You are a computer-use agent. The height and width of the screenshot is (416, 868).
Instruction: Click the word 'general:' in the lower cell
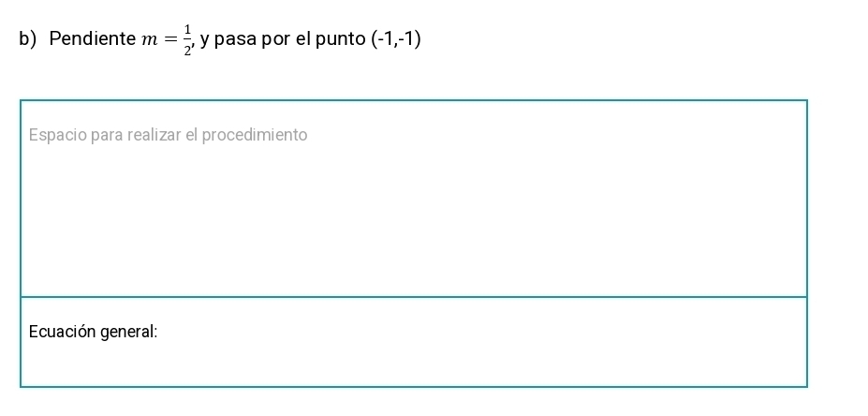click(129, 333)
